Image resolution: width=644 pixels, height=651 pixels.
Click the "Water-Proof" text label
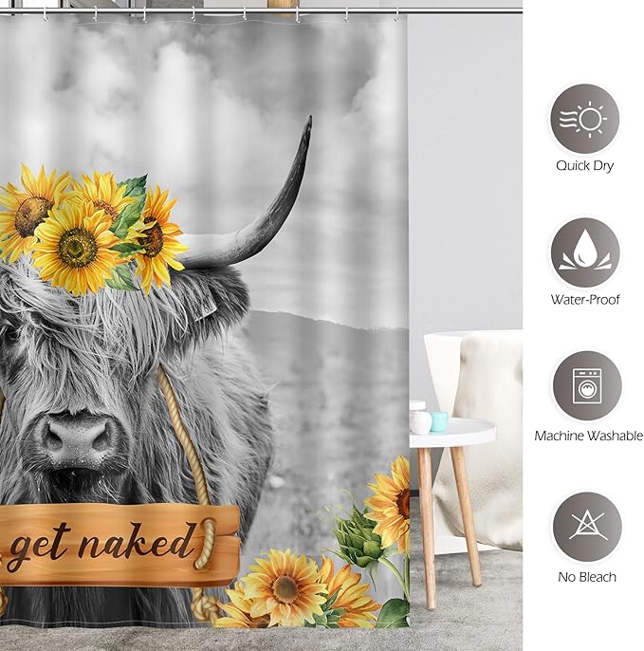(x=585, y=299)
